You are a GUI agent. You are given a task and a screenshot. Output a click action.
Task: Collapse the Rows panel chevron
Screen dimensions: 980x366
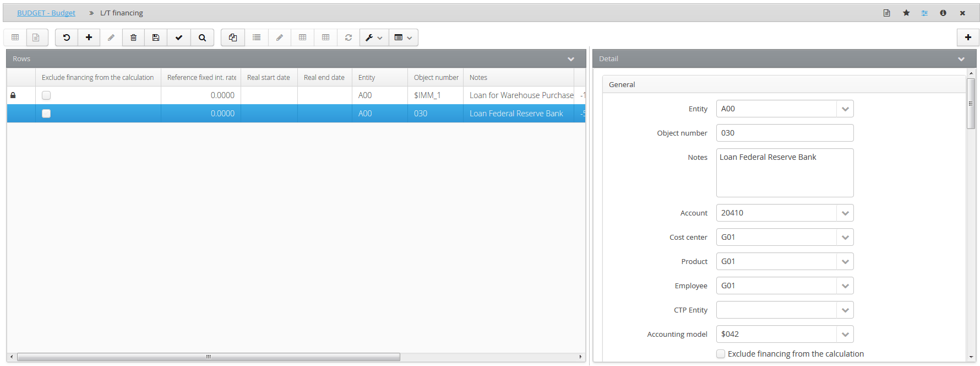571,59
